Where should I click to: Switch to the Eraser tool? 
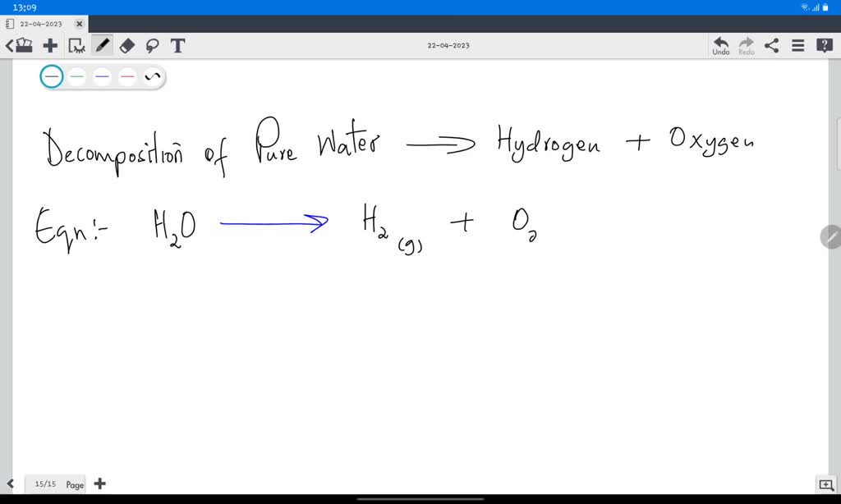[x=127, y=46]
